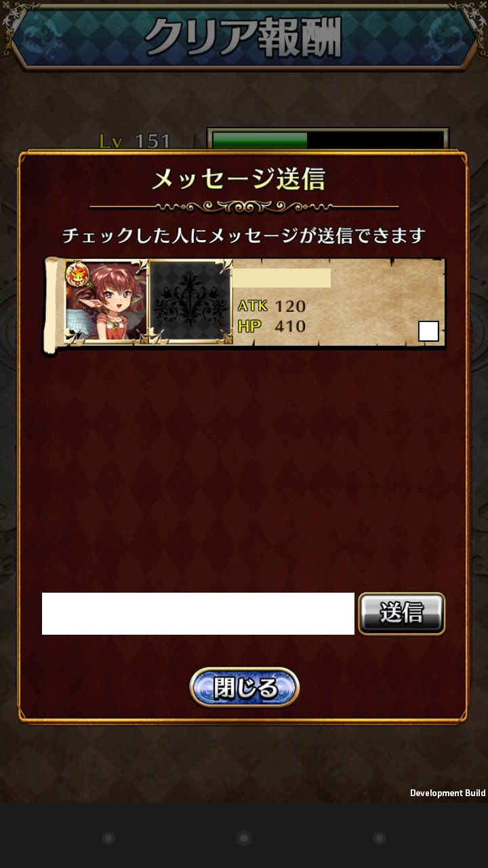Tap the rolled scroll end of the card
The width and height of the screenshot is (488, 868).
(54, 306)
